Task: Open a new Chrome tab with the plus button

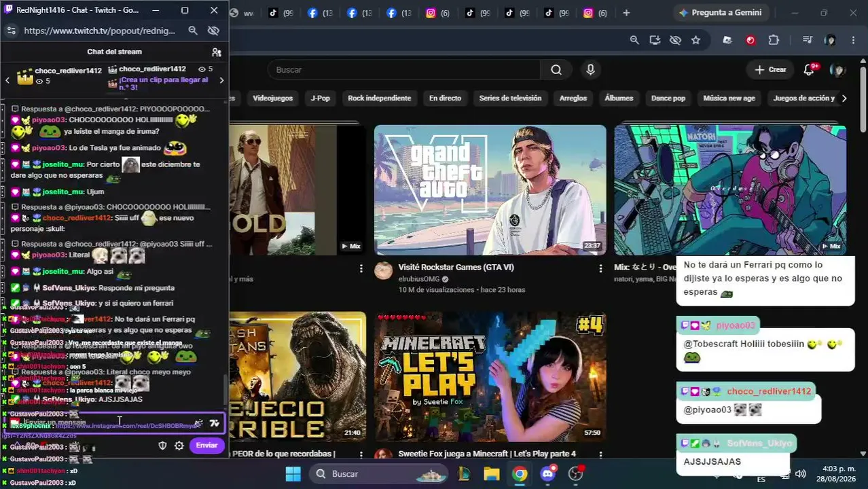Action: click(626, 13)
